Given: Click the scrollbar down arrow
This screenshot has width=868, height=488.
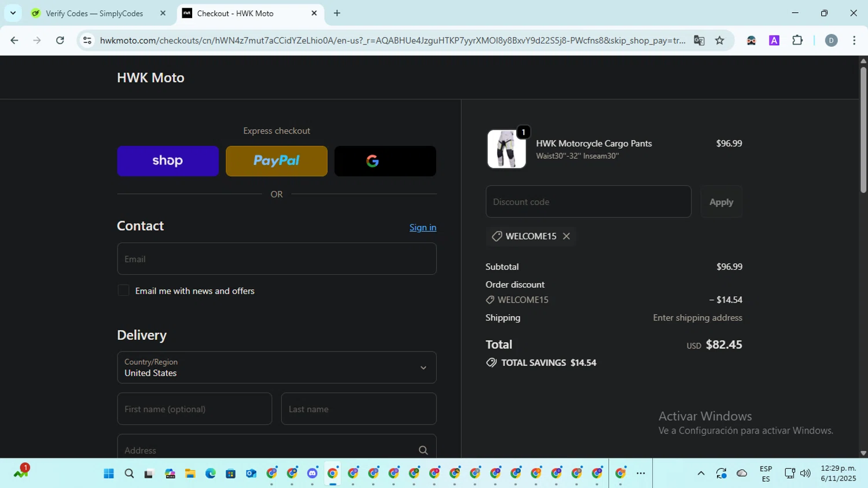Looking at the screenshot, I should point(863,453).
